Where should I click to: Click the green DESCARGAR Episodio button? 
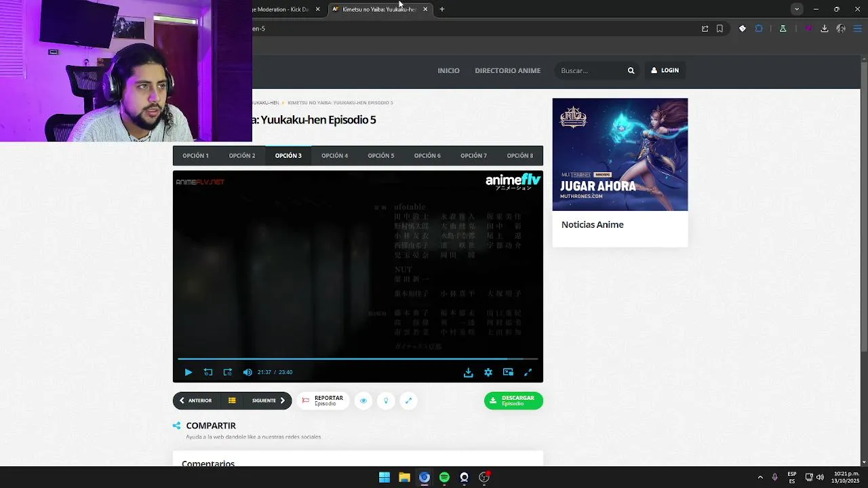(x=513, y=401)
